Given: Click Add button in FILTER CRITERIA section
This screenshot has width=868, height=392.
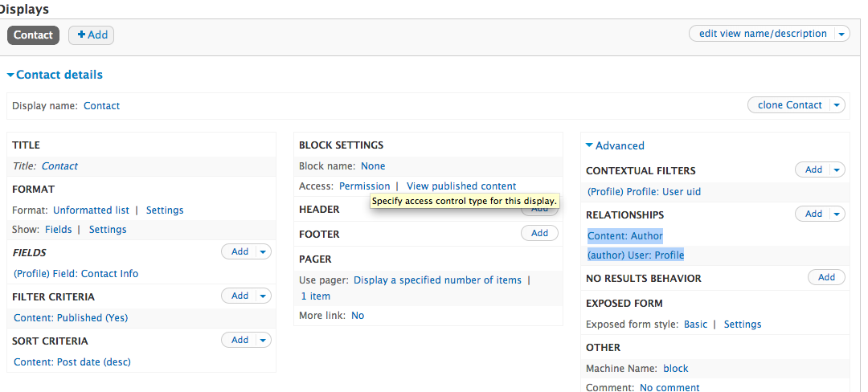Looking at the screenshot, I should click(x=240, y=296).
